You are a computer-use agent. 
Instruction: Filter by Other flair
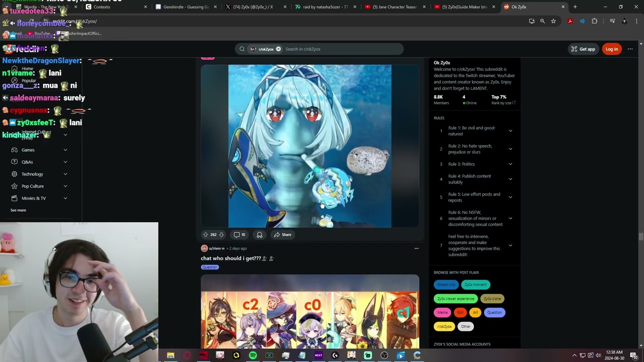pos(466,327)
